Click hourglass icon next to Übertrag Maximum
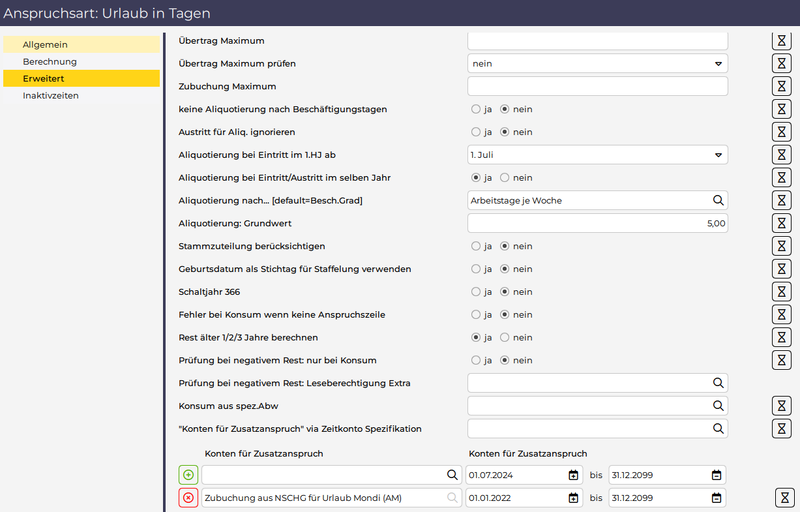Image resolution: width=800 pixels, height=512 pixels. (782, 40)
